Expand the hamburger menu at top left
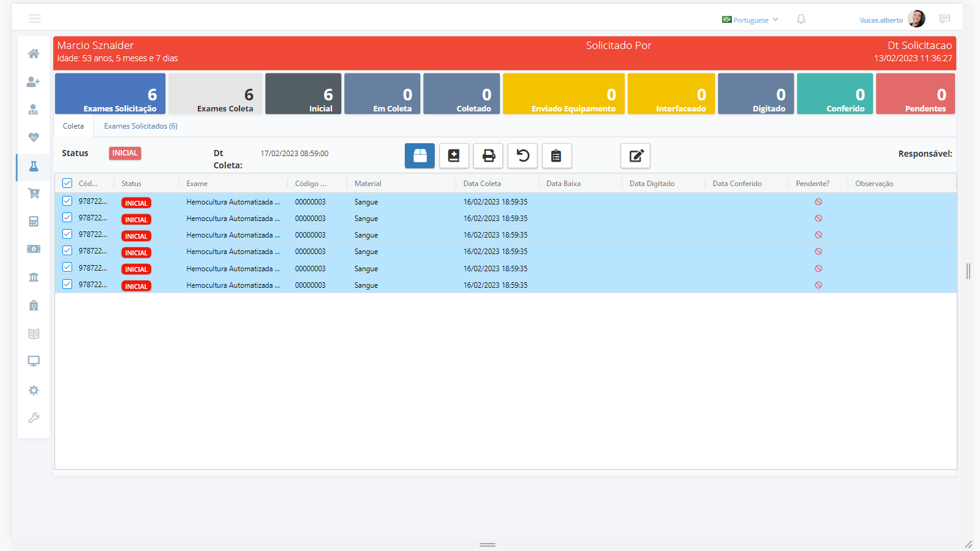Screen dimensions: 980x551 coord(35,19)
